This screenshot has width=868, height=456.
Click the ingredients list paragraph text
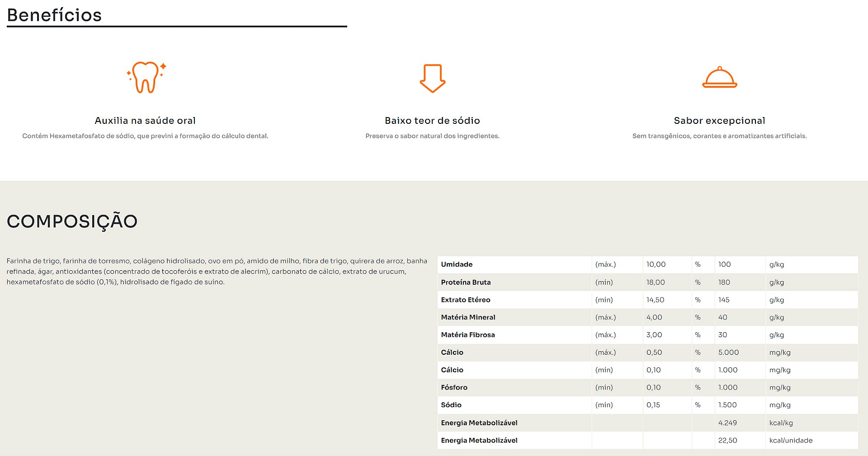[217, 271]
